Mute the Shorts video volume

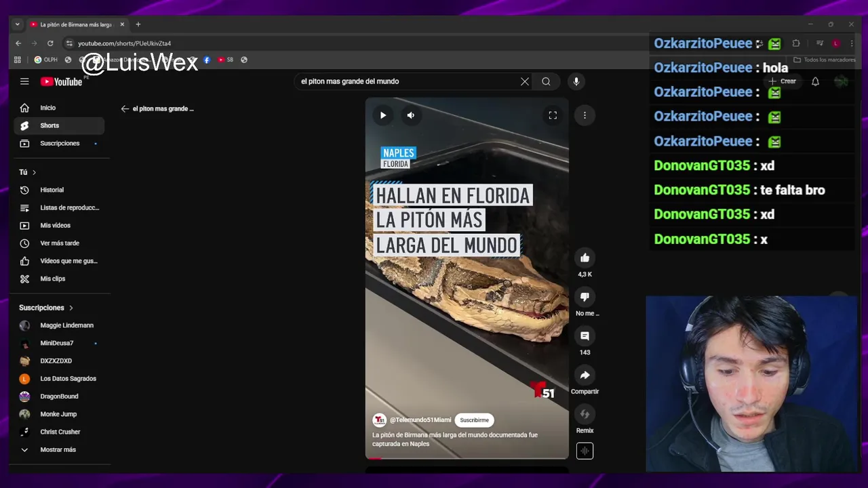click(410, 115)
